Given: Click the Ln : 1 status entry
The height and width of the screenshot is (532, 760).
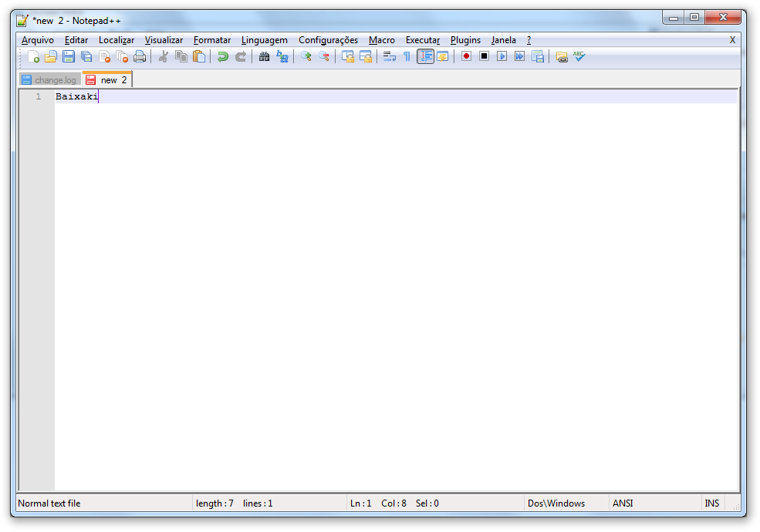Looking at the screenshot, I should coord(360,503).
